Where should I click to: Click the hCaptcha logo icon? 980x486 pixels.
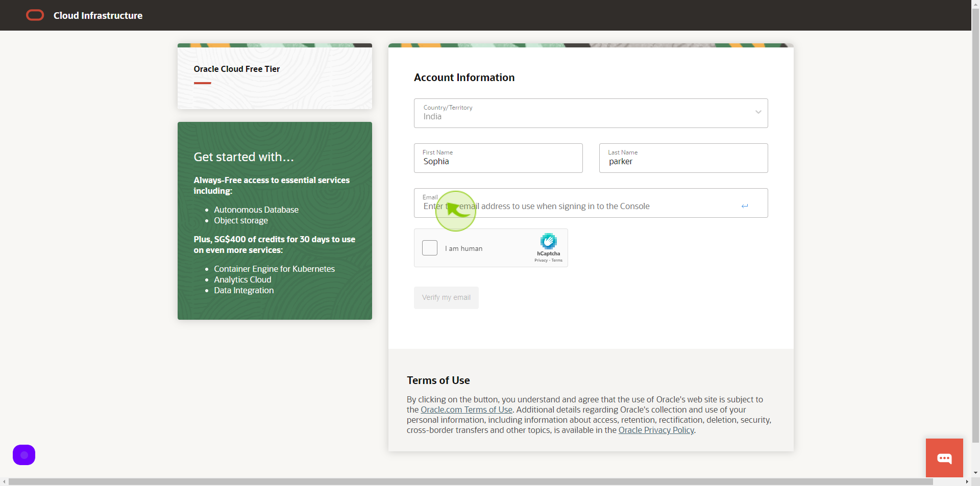tap(549, 241)
